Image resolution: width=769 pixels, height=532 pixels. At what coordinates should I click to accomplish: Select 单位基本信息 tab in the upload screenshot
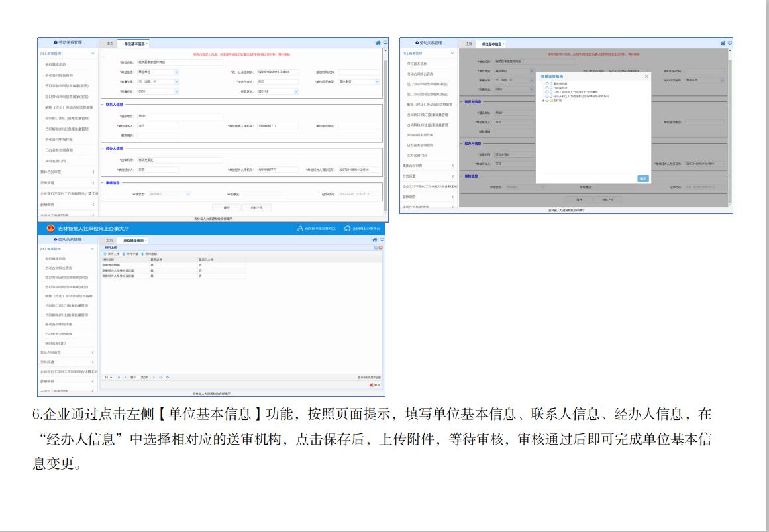click(x=133, y=240)
